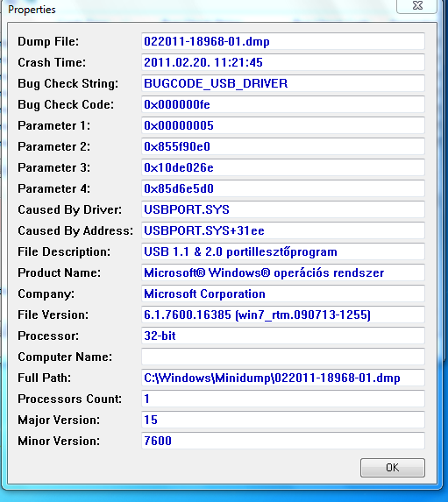Image resolution: width=448 pixels, height=502 pixels.
Task: Click the "Caused By Address:" label
Action: (x=75, y=230)
